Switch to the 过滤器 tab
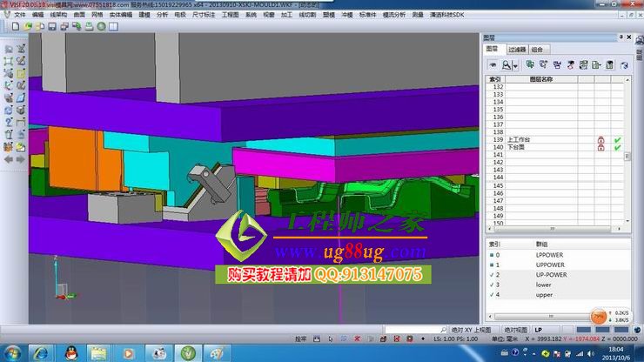 [x=517, y=50]
